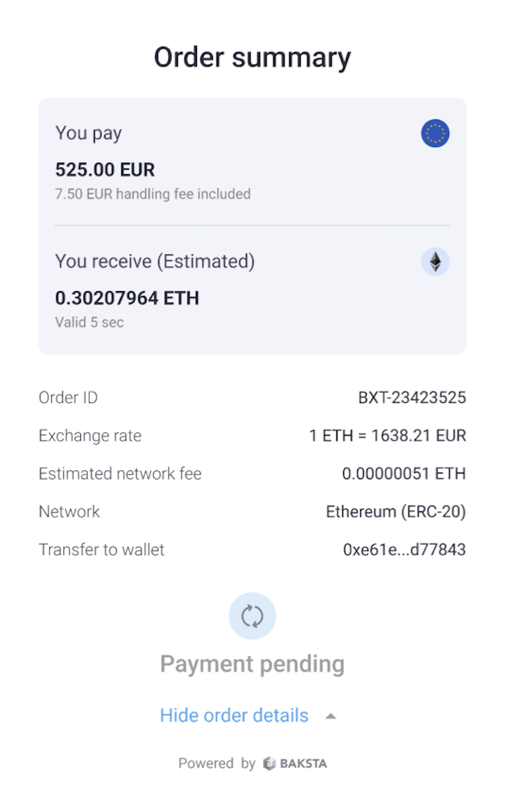Click the payment pending refresh icon
Screen dimensions: 506x812
pyautogui.click(x=252, y=616)
